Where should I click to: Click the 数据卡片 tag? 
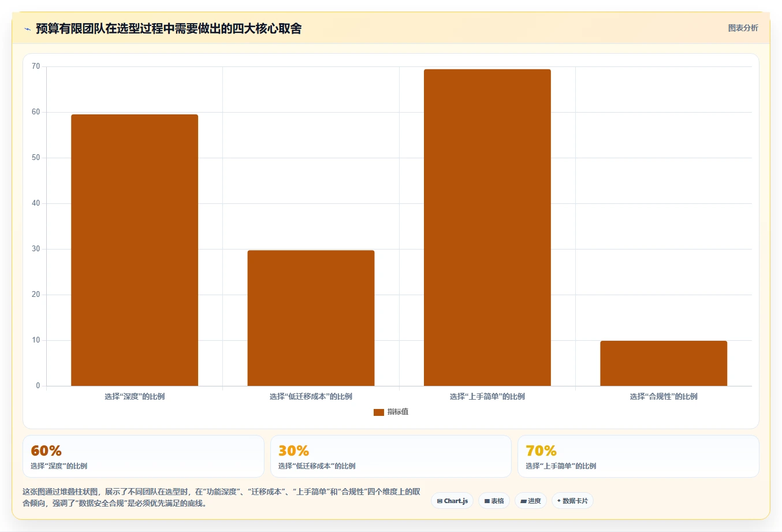572,501
